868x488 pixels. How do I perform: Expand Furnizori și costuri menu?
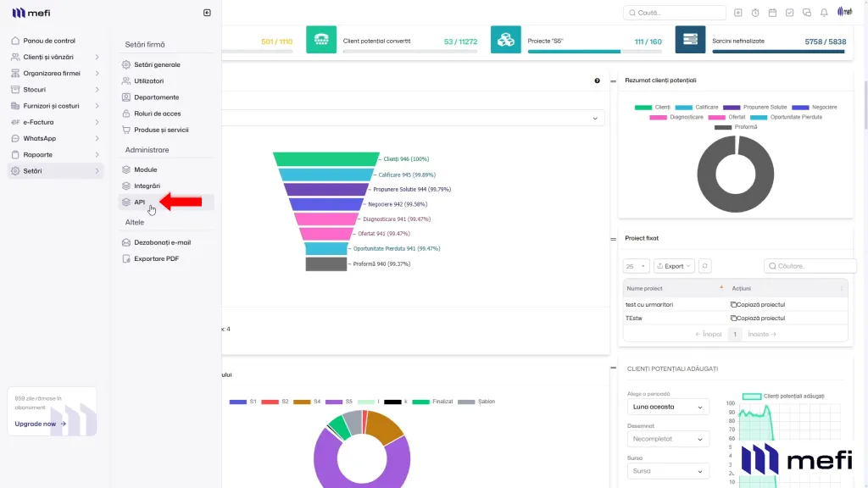[55, 106]
